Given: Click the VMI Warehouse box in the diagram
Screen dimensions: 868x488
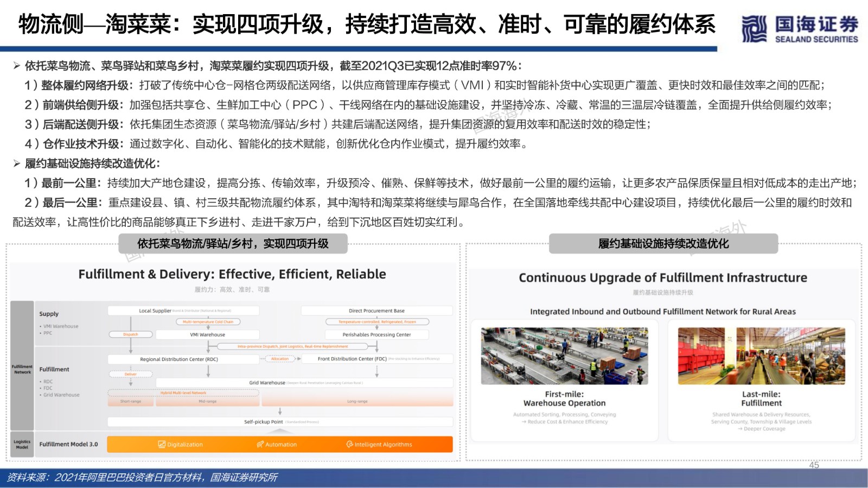Looking at the screenshot, I should 207,334.
